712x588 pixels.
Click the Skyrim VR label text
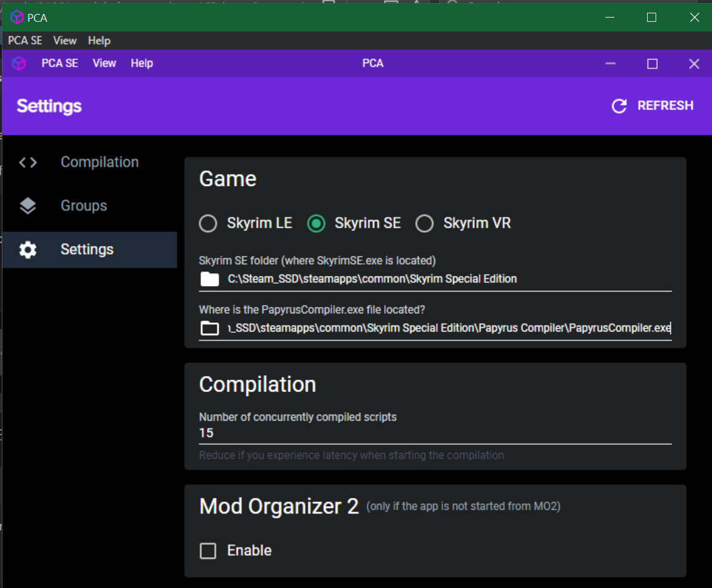[x=477, y=223]
